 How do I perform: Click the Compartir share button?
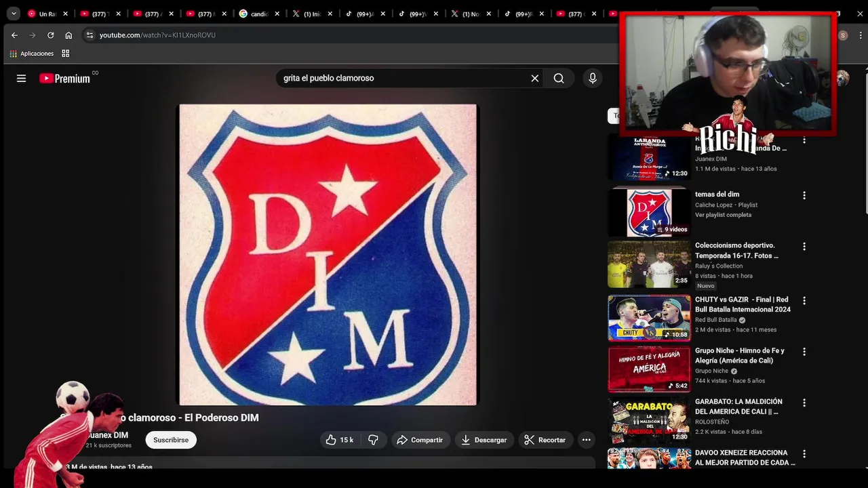click(x=420, y=440)
